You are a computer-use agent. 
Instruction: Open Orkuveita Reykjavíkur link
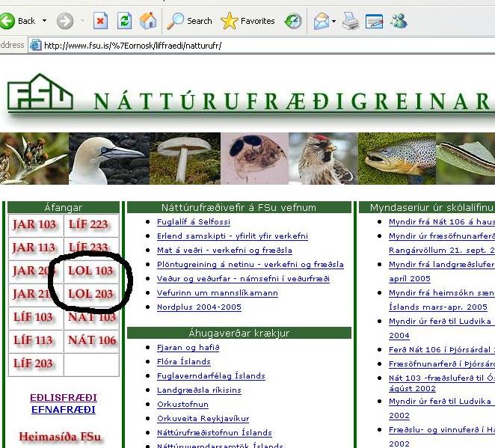[x=203, y=419]
